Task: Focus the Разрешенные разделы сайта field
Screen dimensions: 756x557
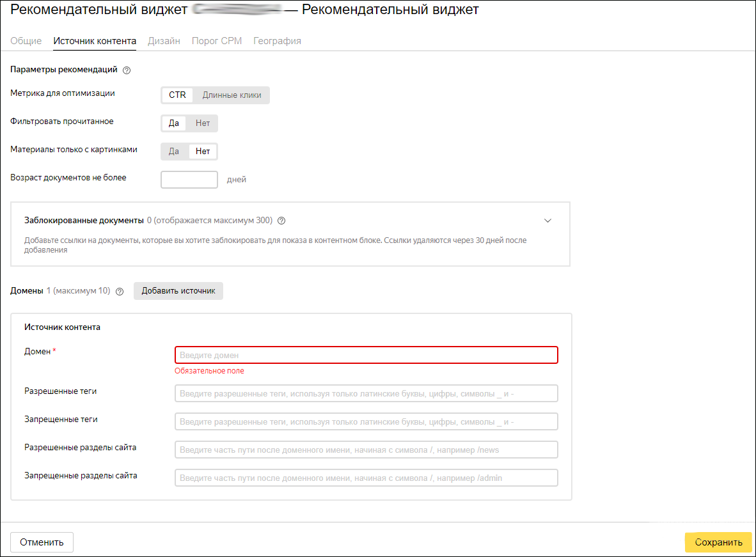Action: tap(366, 450)
